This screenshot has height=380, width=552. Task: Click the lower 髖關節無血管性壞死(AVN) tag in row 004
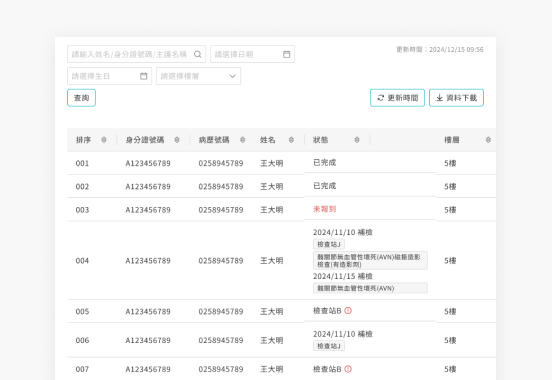point(370,288)
